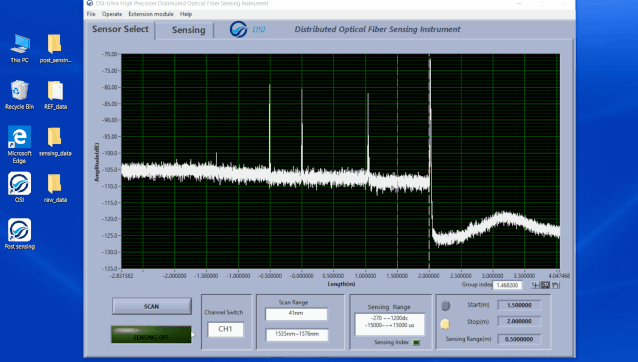
Task: Toggle the Start(m) round indicator
Action: point(446,305)
